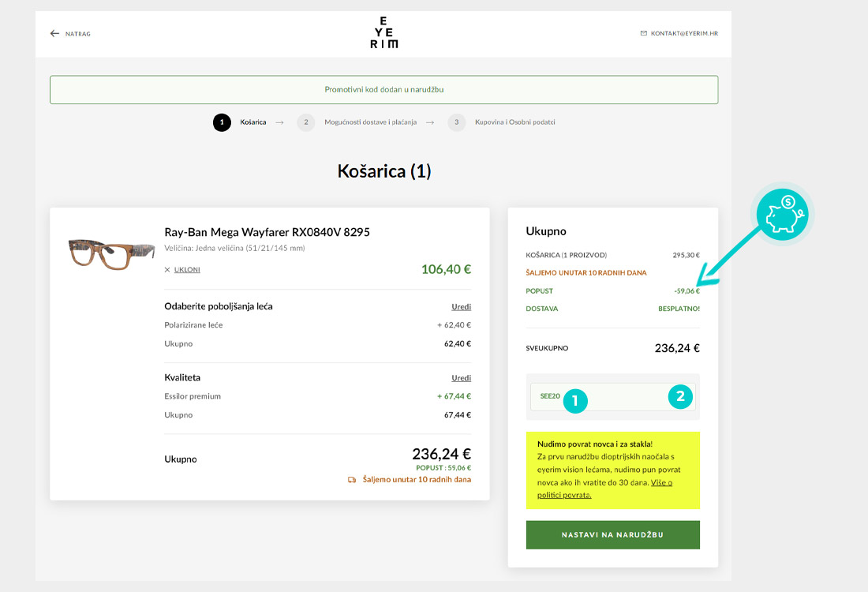This screenshot has height=592, width=868.
Task: Click the '+ 62,40 €' polarized lens surcharge
Action: pyautogui.click(x=454, y=325)
